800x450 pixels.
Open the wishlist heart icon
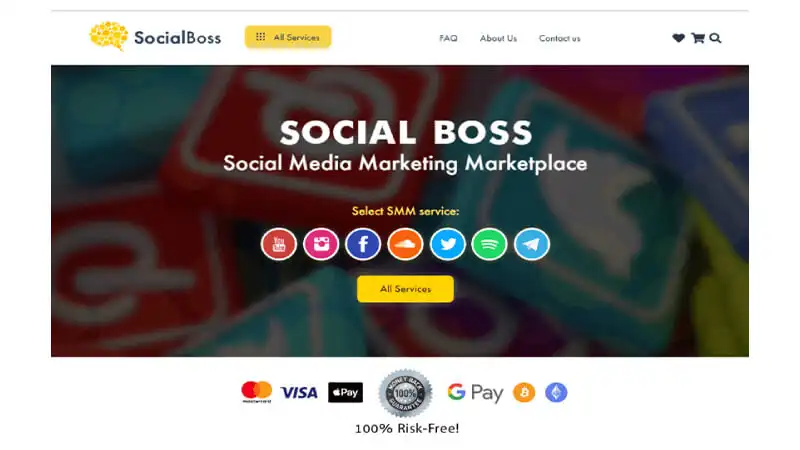(678, 38)
